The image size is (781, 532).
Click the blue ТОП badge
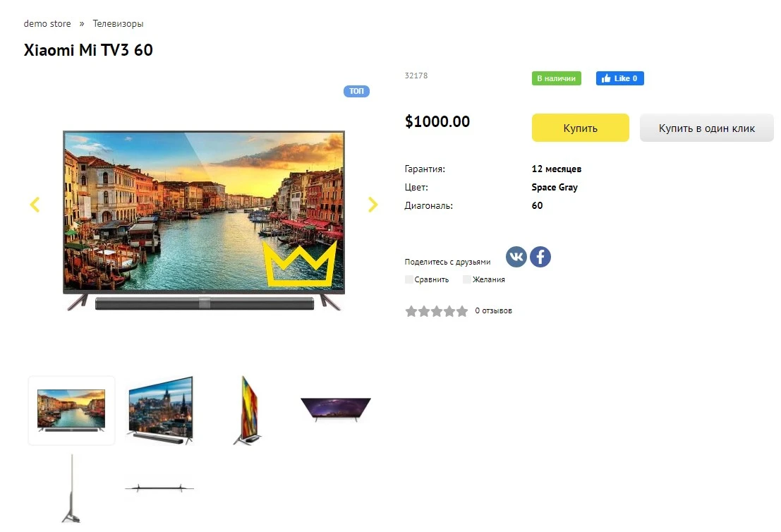356,91
